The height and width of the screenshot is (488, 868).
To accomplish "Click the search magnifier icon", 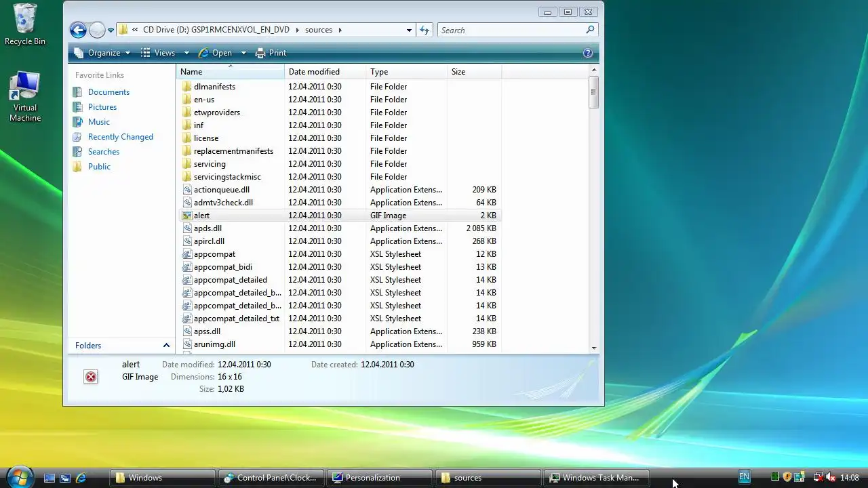I will click(590, 30).
